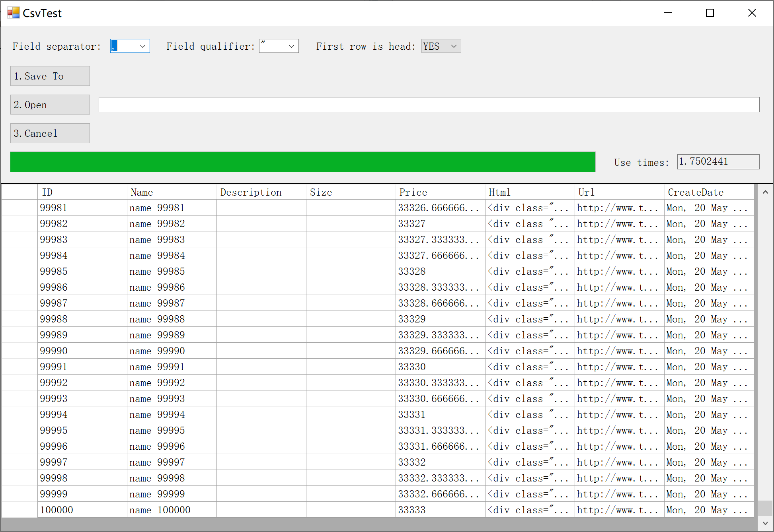Click the file path text field

429,105
